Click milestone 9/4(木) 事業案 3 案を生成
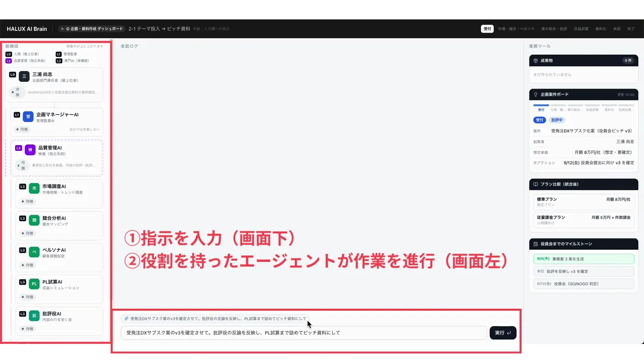The height and width of the screenshot is (362, 644). 584,259
